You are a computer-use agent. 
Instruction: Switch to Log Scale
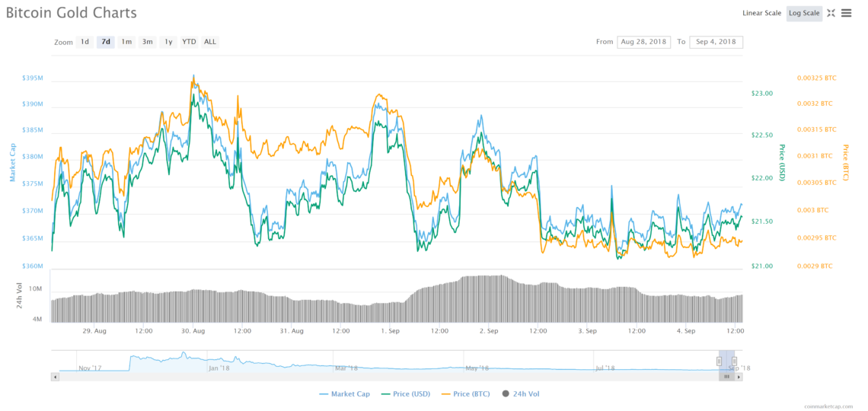804,13
